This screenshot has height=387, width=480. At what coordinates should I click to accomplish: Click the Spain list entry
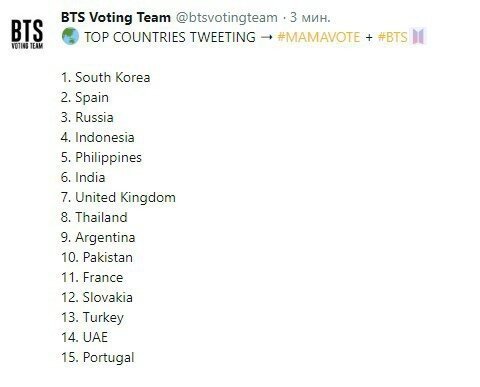click(x=85, y=98)
